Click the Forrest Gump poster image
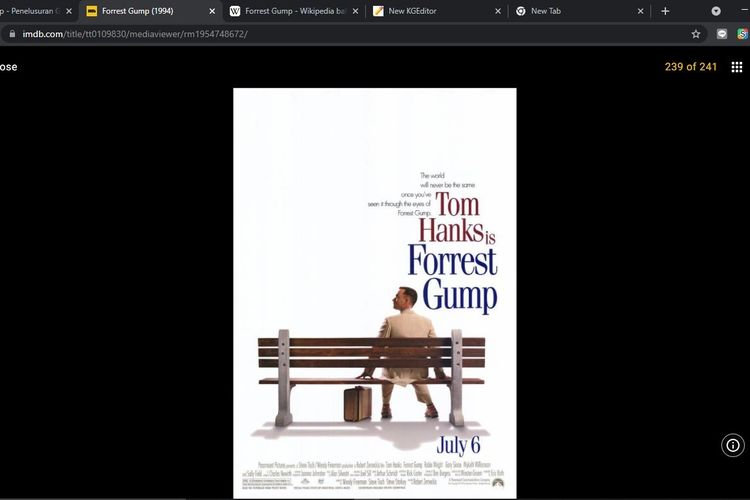This screenshot has width=750, height=500. coord(375,290)
